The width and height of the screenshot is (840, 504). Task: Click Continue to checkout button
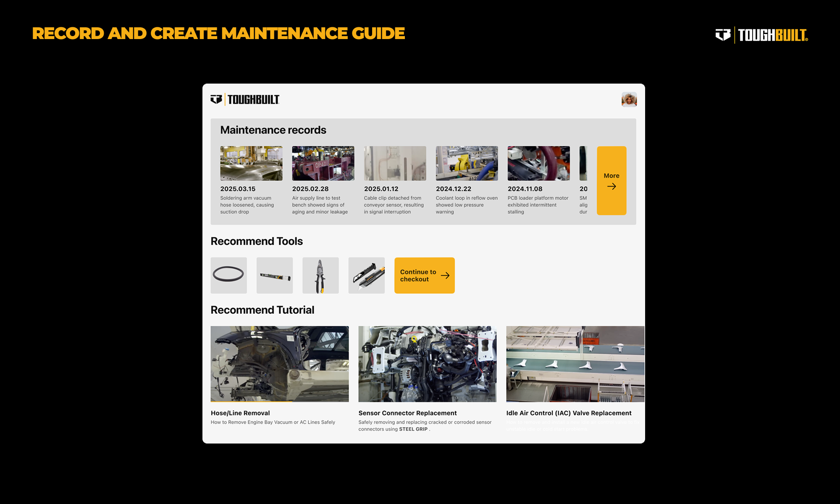coord(424,275)
